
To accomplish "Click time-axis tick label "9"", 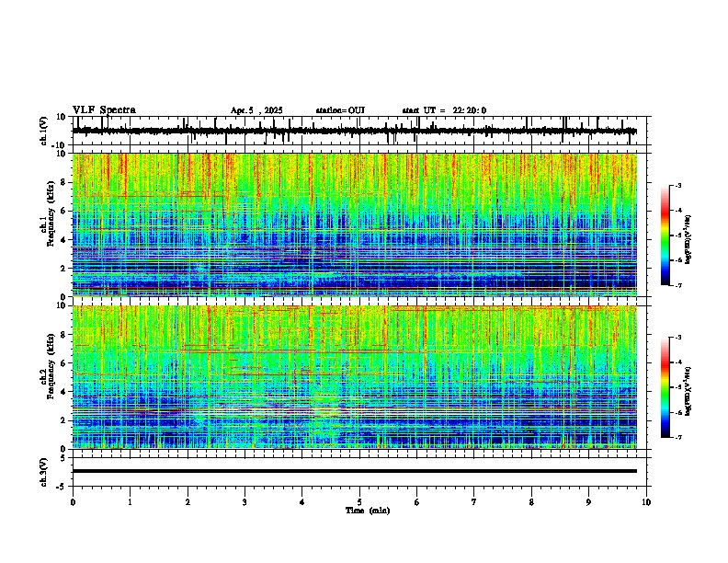I will point(588,502).
